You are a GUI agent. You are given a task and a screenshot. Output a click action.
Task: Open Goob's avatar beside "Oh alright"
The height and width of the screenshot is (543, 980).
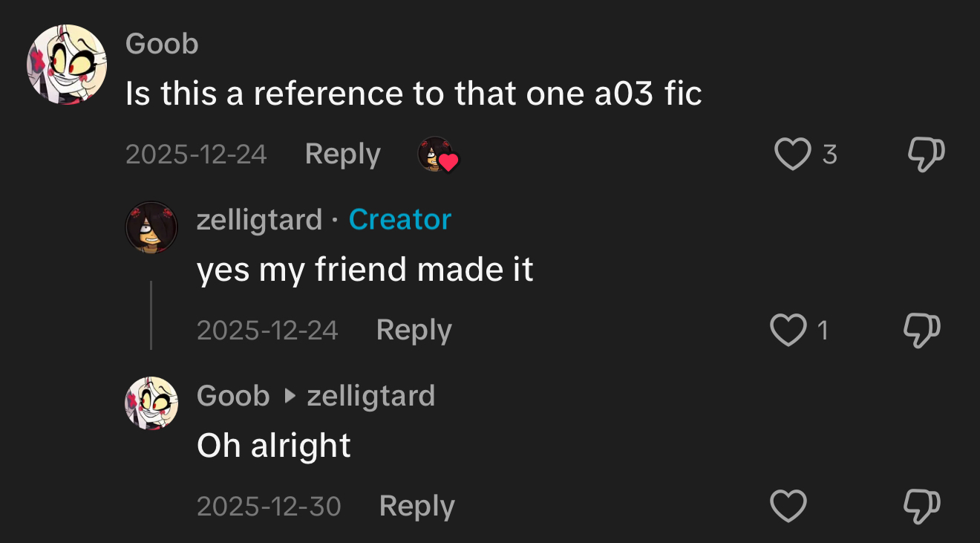(151, 403)
